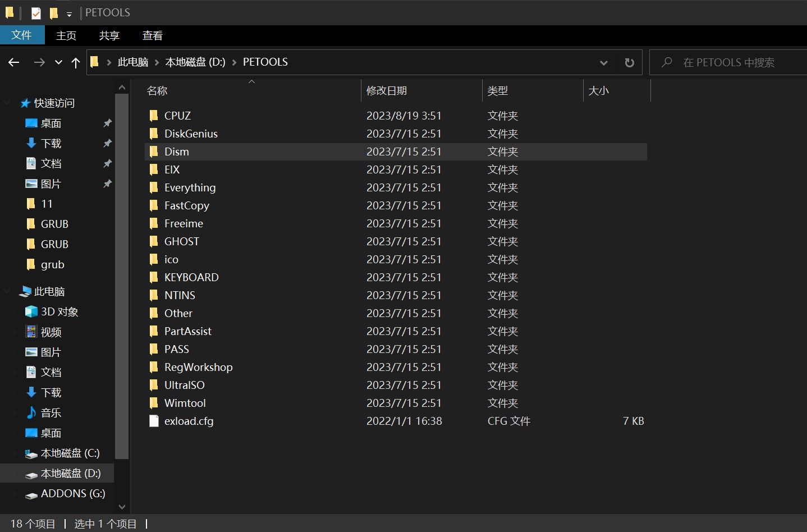Click the pin icon next to pinned Documents
Viewport: 807px width, 532px height.
pos(107,163)
